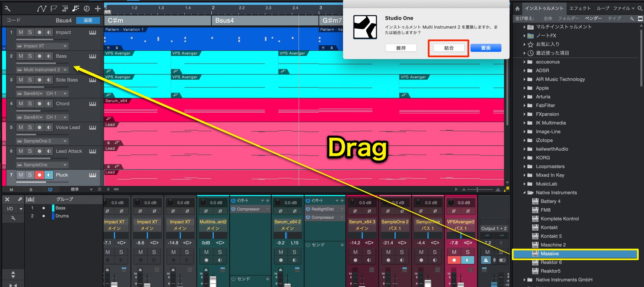644x287 pixels.
Task: Open the track list wrench settings icon
Action: pyautogui.click(x=7, y=8)
